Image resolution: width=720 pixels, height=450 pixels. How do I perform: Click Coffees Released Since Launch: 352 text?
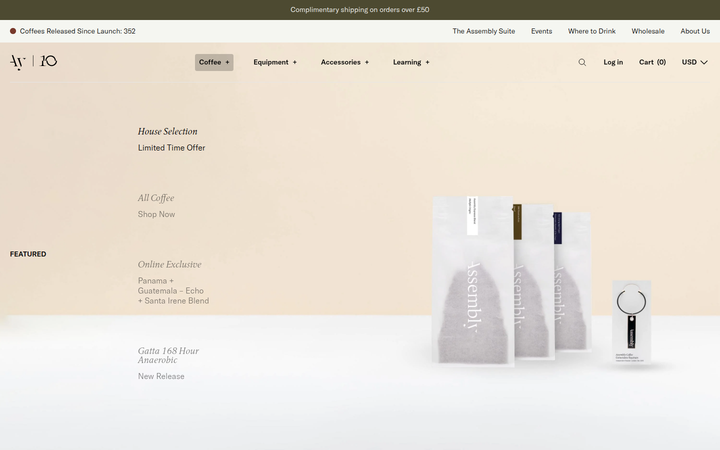click(78, 31)
